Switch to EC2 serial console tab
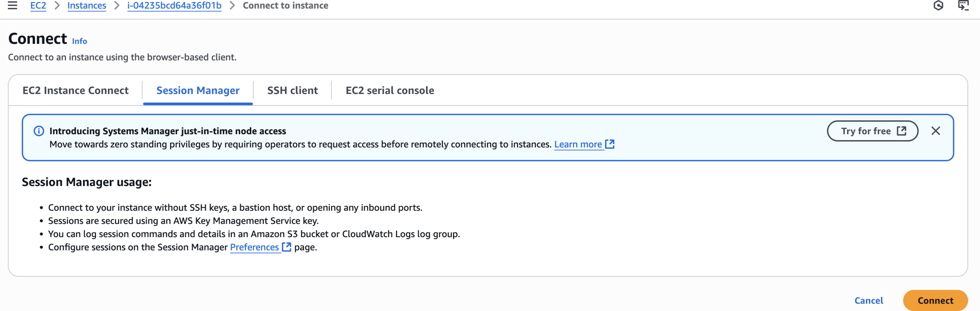The width and height of the screenshot is (980, 311). pyautogui.click(x=390, y=91)
